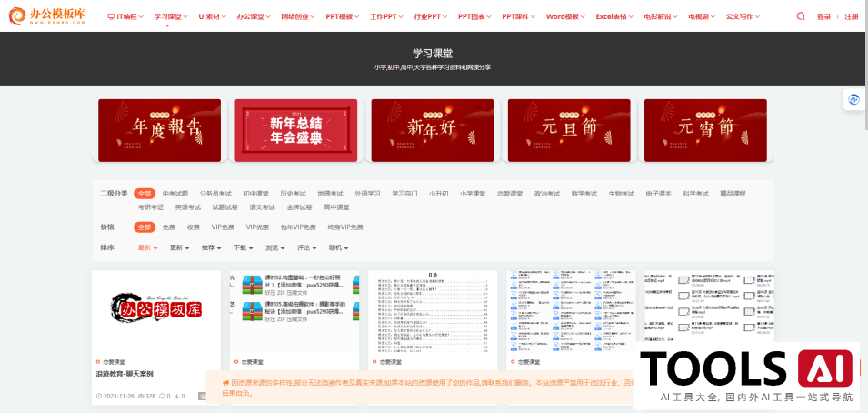Open the 元宵節 banner

[x=705, y=130]
